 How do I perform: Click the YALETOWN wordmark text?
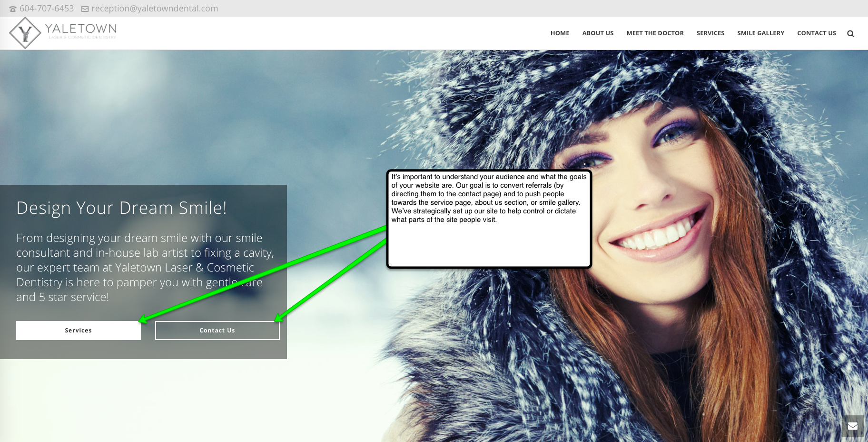pos(80,29)
